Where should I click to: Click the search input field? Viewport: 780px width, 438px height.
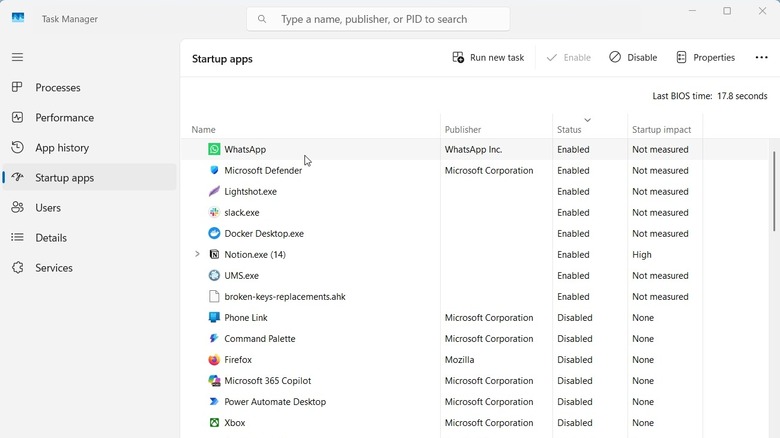click(x=378, y=19)
